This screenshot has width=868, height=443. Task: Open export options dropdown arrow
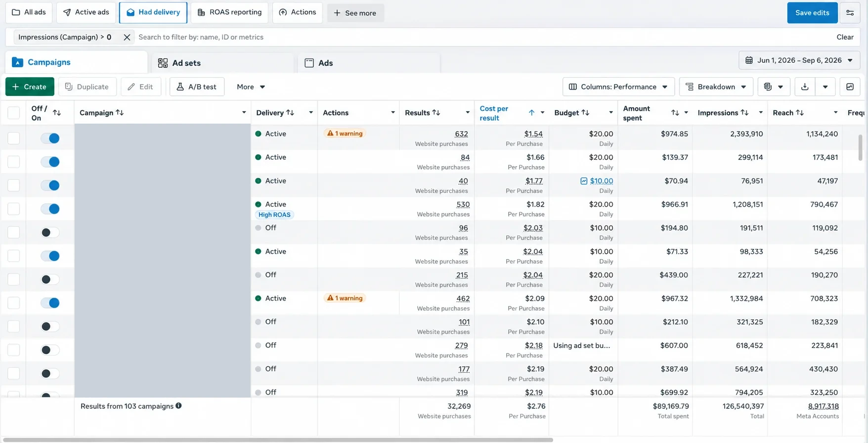[825, 87]
